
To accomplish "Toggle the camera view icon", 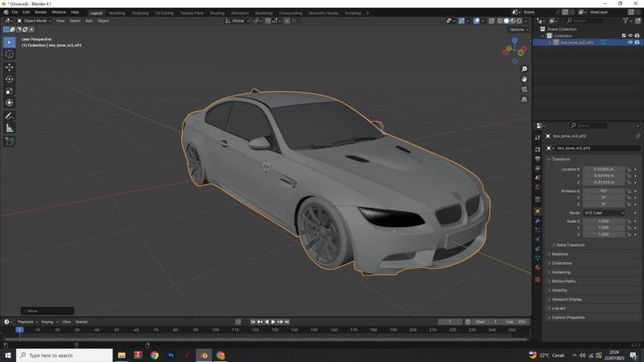I will point(524,89).
